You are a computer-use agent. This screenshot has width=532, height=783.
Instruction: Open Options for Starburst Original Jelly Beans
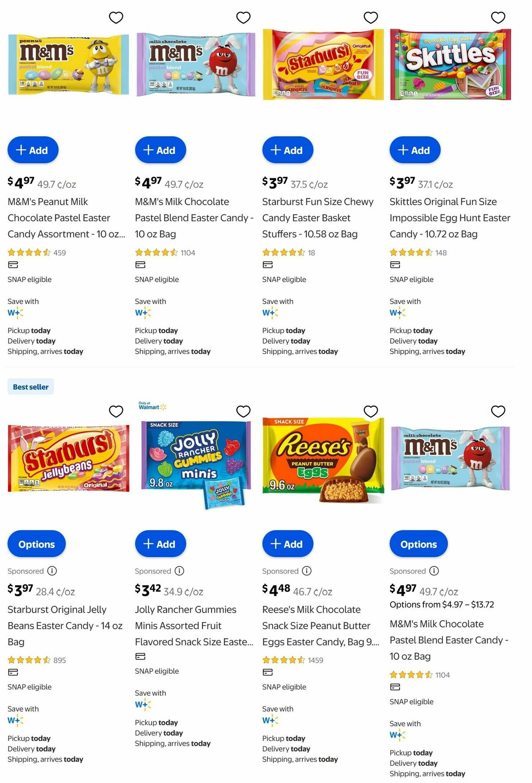coord(36,543)
